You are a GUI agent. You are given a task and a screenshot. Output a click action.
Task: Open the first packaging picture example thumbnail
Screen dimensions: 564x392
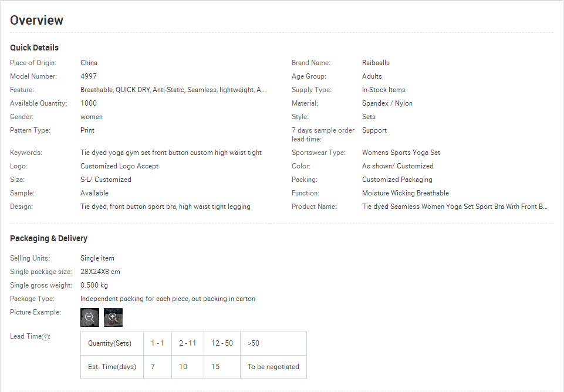pos(90,317)
